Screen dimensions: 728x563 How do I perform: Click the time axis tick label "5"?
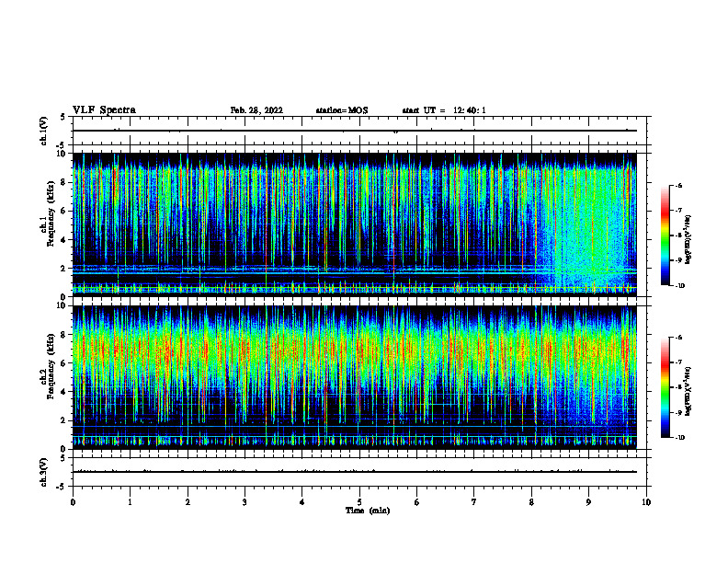359,502
